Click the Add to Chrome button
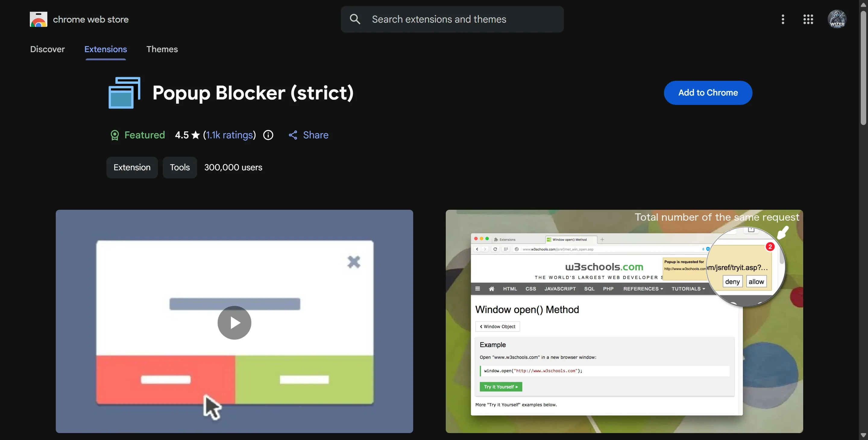Viewport: 868px width, 440px height. 708,93
